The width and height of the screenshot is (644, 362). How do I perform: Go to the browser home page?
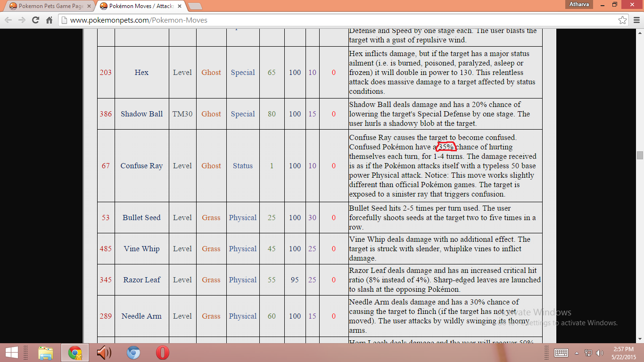tap(49, 20)
